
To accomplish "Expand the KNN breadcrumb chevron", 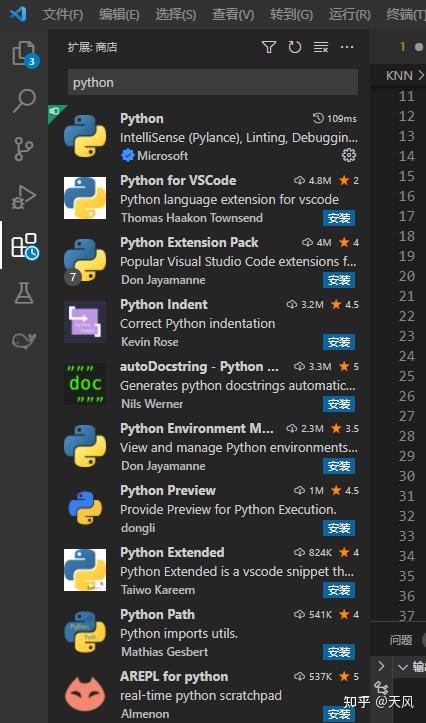I will pos(420,75).
